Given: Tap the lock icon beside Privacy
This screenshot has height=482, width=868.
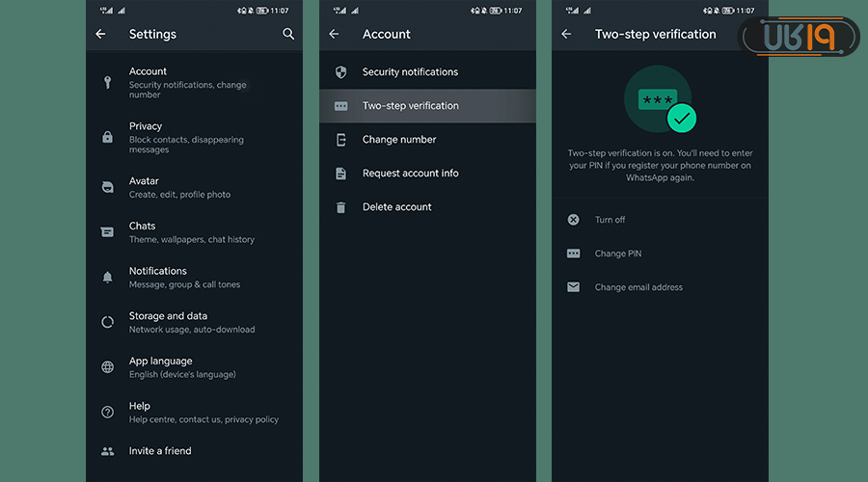Looking at the screenshot, I should pos(108,138).
